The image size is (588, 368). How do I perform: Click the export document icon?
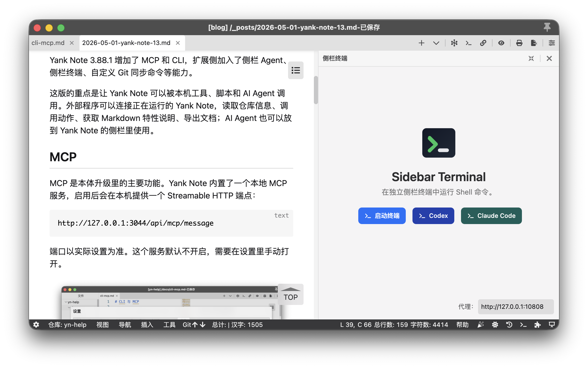534,43
